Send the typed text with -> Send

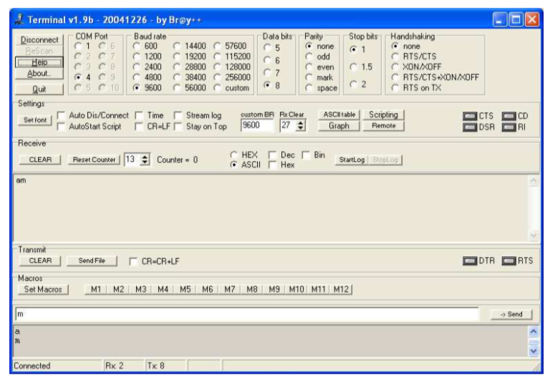(x=511, y=314)
